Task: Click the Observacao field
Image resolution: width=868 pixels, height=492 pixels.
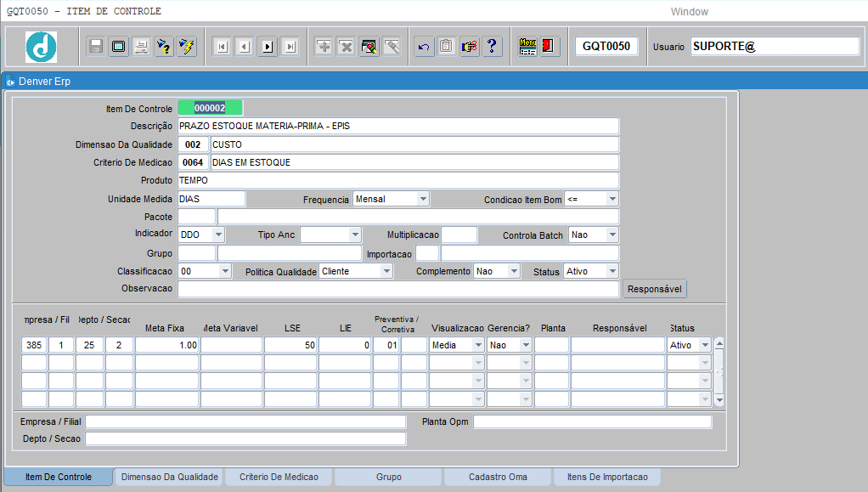Action: coord(398,289)
